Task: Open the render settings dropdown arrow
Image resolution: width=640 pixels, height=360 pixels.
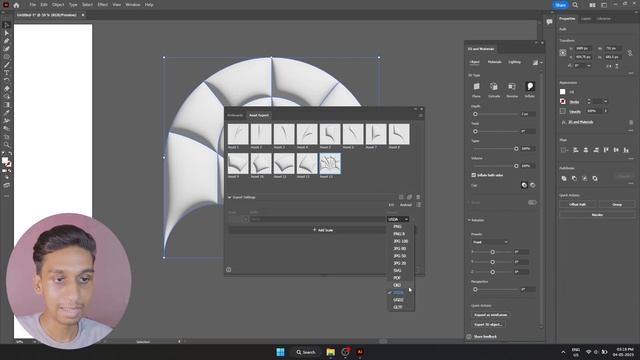Action: (x=541, y=62)
